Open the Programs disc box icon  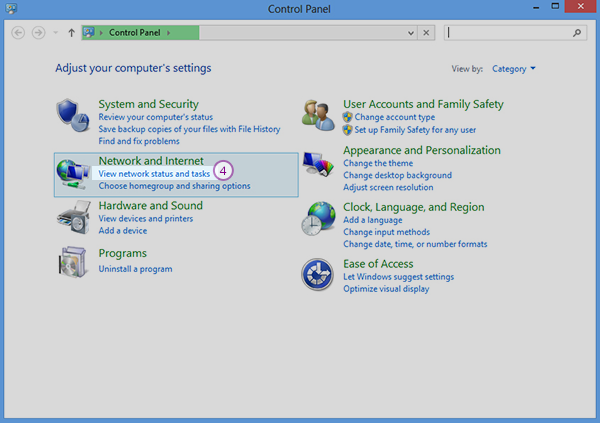click(72, 262)
